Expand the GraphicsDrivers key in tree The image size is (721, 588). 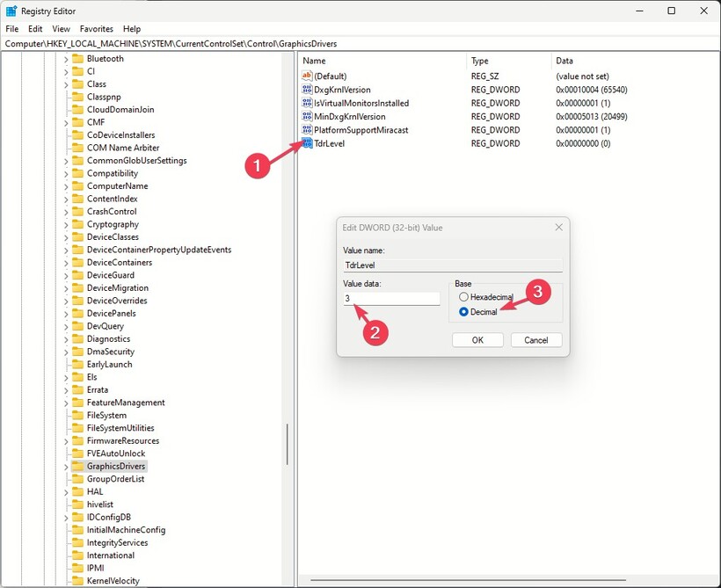point(65,466)
